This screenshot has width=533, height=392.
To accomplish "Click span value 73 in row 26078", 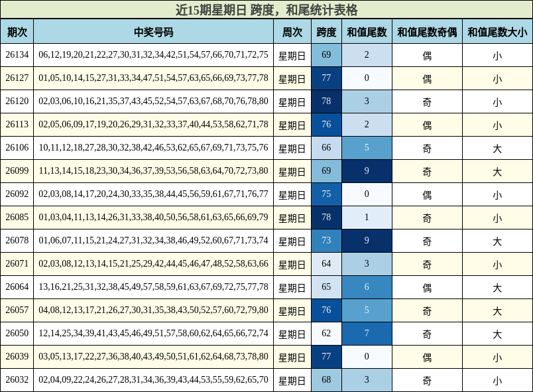I will [x=326, y=240].
